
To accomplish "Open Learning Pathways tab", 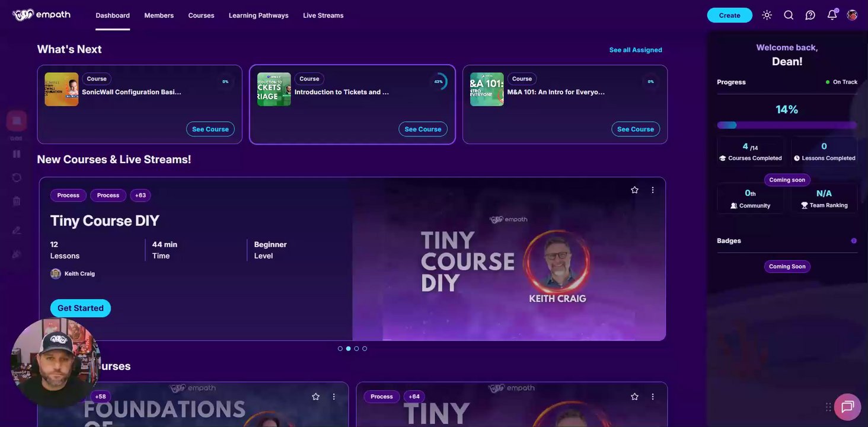I will tap(259, 15).
